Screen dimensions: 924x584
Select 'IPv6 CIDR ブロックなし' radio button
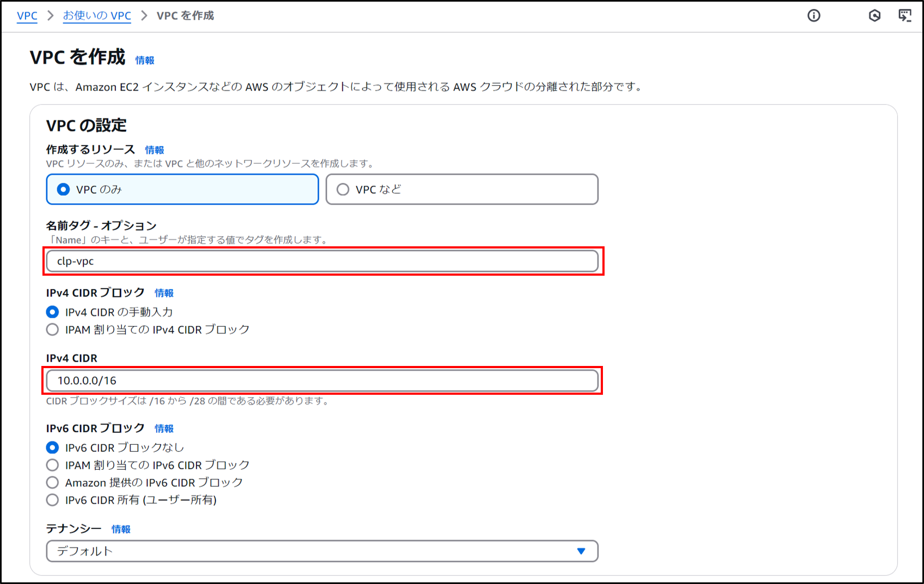click(53, 448)
